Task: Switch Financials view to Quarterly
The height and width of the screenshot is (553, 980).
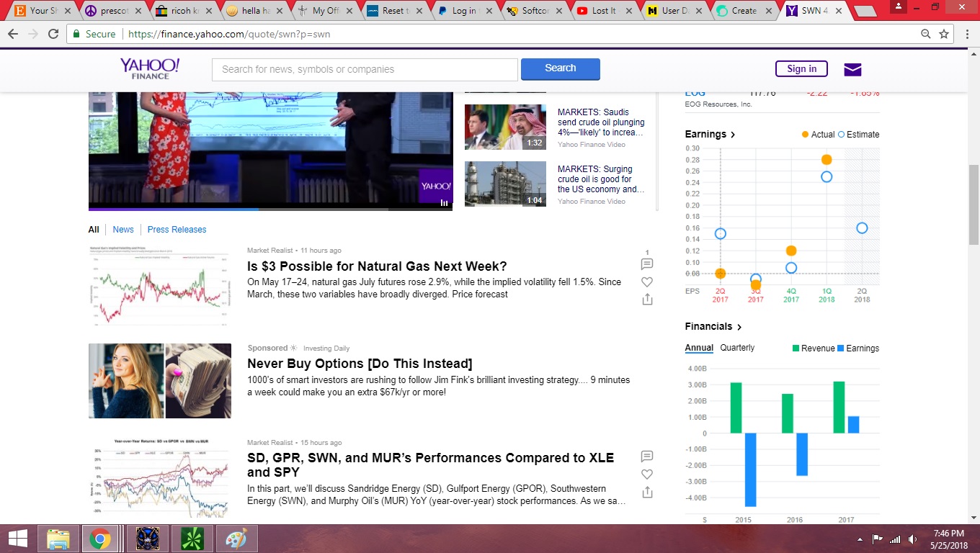Action: pyautogui.click(x=737, y=348)
